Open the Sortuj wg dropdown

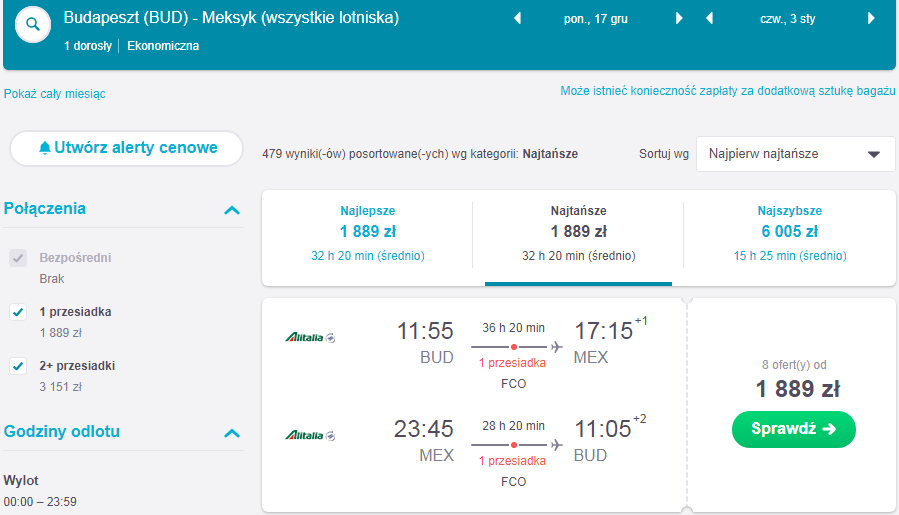pyautogui.click(x=795, y=154)
